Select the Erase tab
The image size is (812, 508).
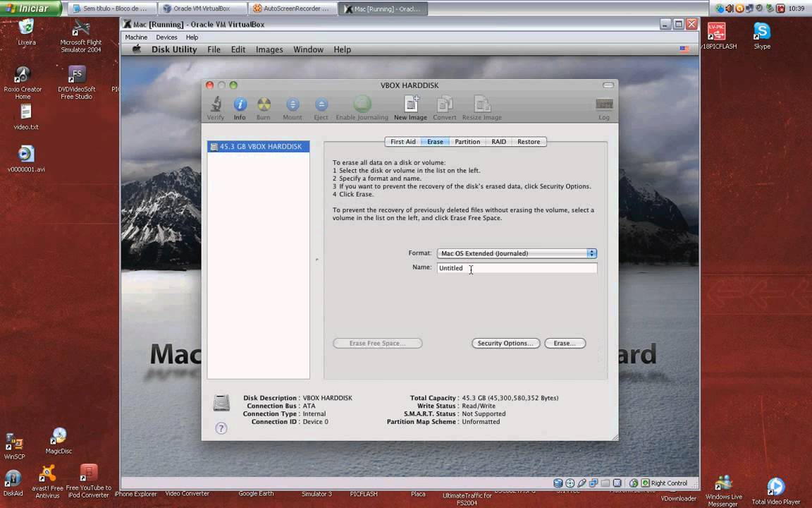click(x=435, y=142)
